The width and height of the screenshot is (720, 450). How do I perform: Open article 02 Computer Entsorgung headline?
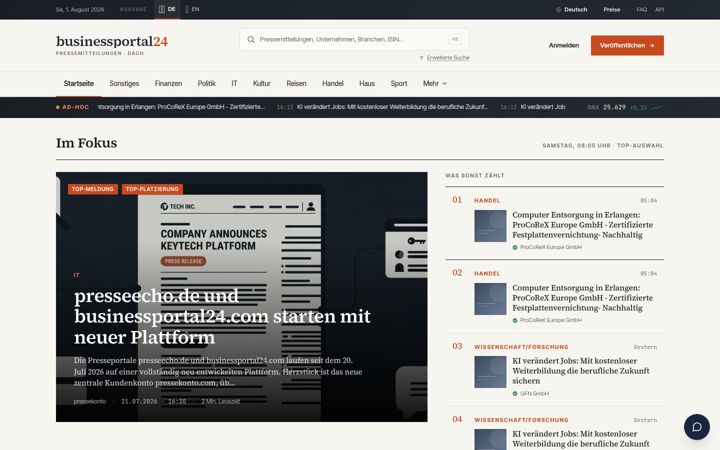click(x=582, y=298)
